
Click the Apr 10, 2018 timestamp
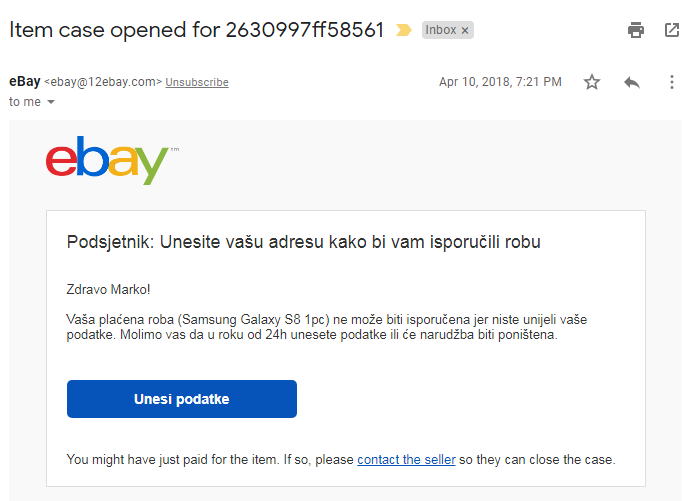coord(500,82)
